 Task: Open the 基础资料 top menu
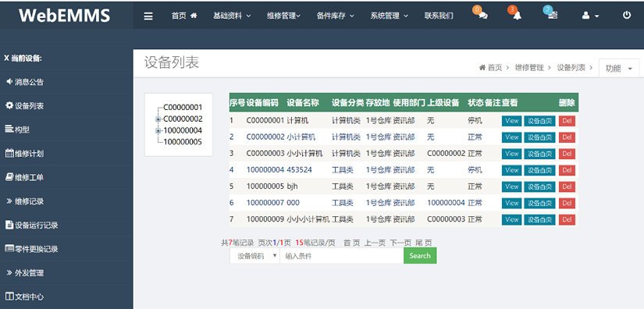pyautogui.click(x=232, y=16)
